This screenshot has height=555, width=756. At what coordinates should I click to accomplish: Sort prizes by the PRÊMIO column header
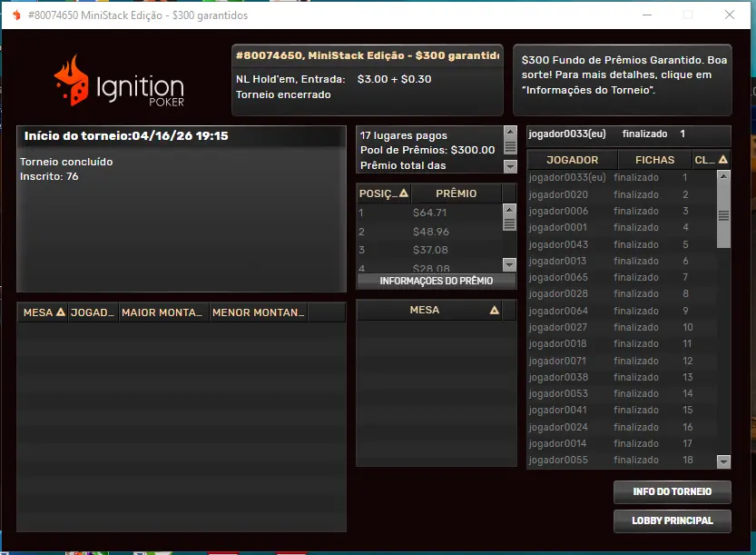(456, 193)
